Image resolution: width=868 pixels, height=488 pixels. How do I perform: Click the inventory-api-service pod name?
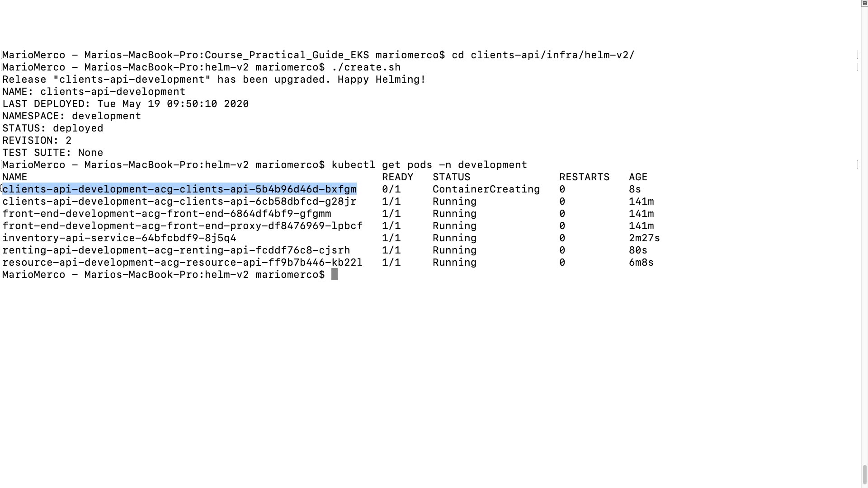click(x=119, y=238)
